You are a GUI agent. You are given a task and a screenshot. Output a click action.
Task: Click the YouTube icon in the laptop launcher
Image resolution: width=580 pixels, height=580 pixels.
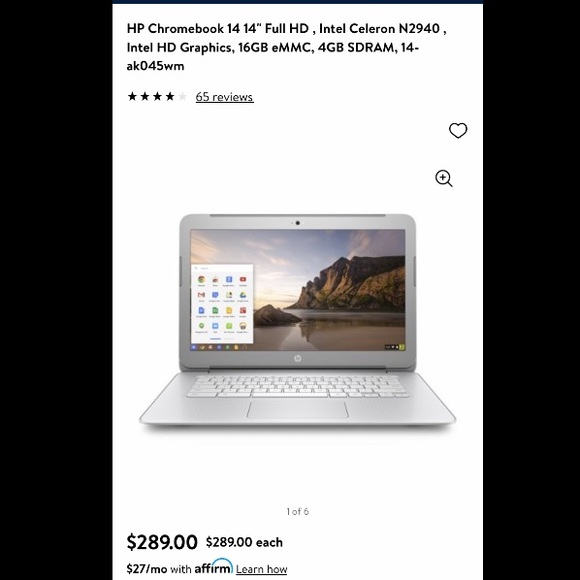point(243,280)
